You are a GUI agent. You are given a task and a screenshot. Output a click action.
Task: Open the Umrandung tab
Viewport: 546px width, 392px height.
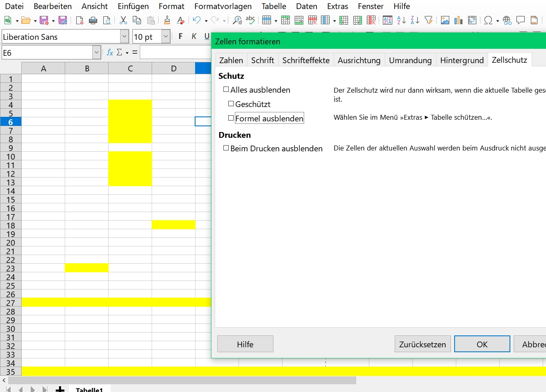click(x=410, y=60)
